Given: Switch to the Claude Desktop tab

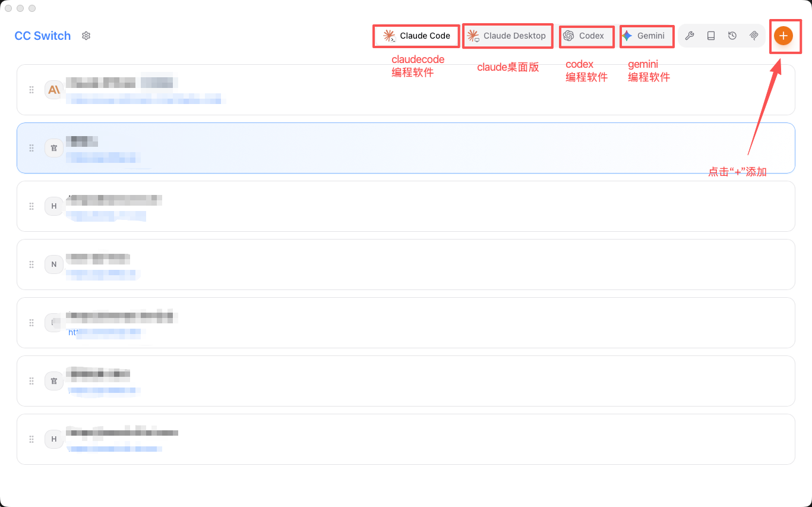Looking at the screenshot, I should 508,36.
